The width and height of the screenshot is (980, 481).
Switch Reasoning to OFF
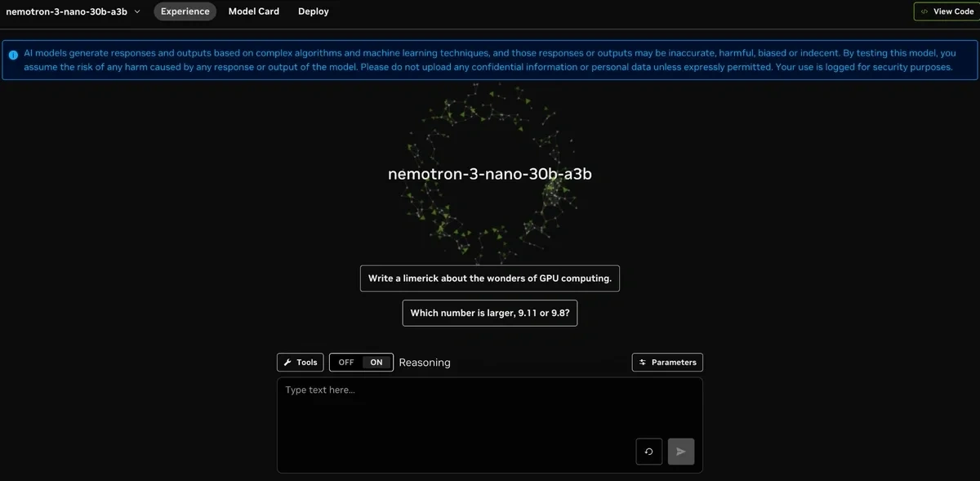click(x=346, y=363)
